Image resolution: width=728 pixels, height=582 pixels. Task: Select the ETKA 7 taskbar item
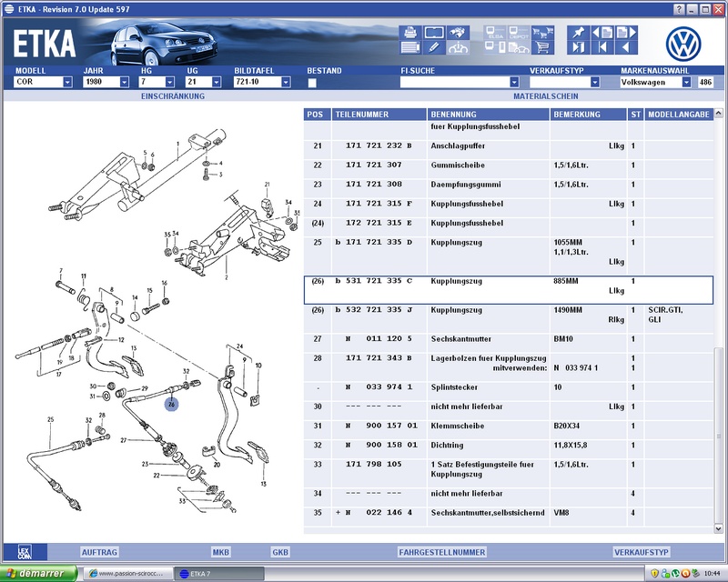(219, 574)
